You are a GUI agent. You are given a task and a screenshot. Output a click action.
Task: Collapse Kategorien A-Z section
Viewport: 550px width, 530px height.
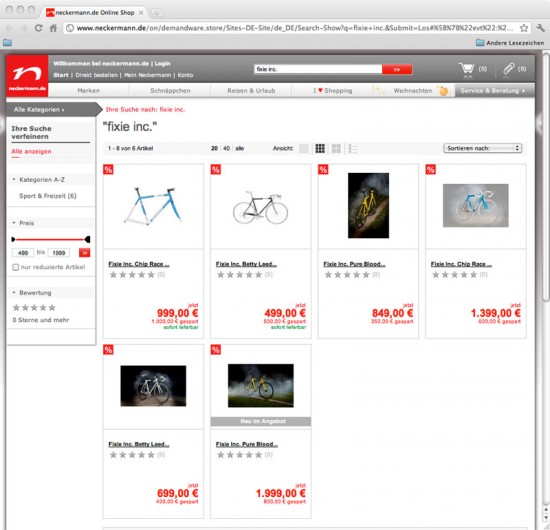click(x=42, y=180)
